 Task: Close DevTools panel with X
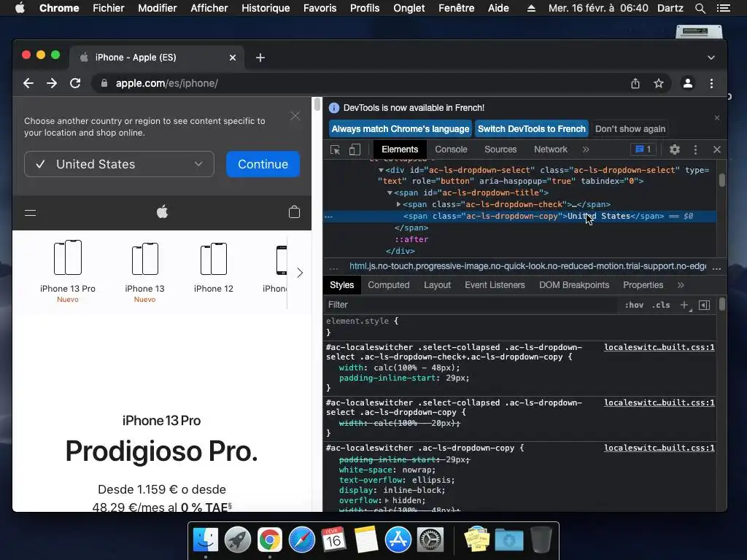click(716, 149)
